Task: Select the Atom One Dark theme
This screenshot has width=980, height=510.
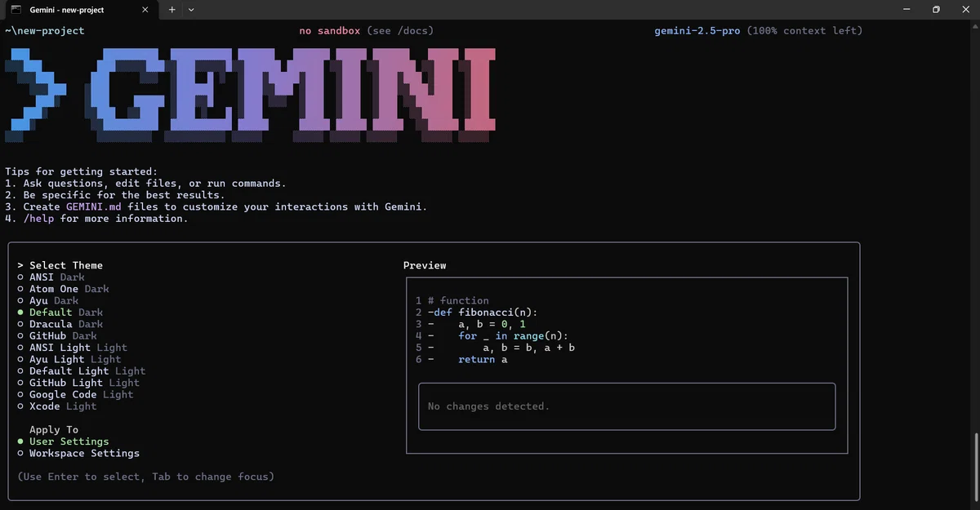Action: click(63, 289)
